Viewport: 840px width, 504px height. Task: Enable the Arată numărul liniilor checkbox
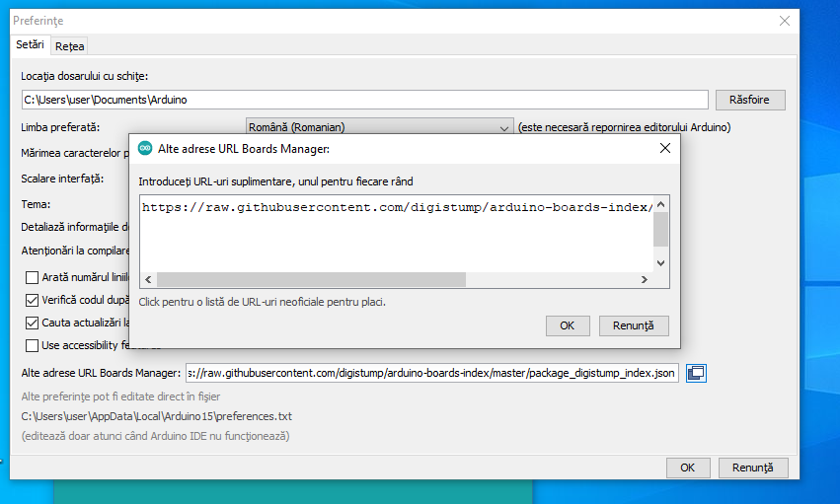[33, 278]
